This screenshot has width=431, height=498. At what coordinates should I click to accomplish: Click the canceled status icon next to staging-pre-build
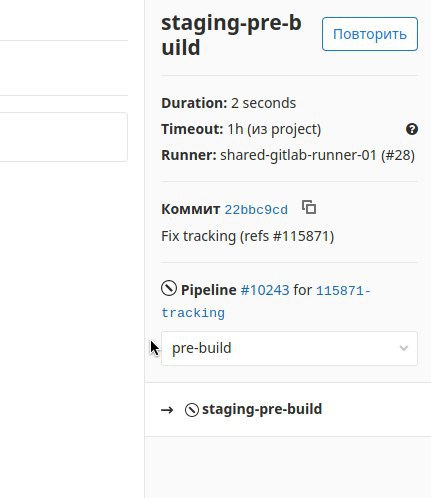point(192,410)
